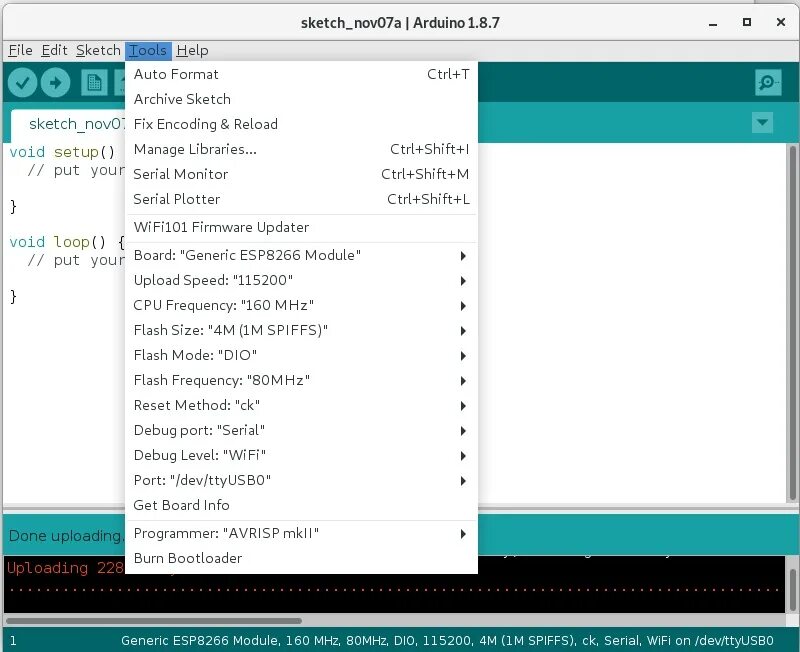Screen dimensions: 800x652
Task: Minimize the Arduino window
Action: (713, 23)
